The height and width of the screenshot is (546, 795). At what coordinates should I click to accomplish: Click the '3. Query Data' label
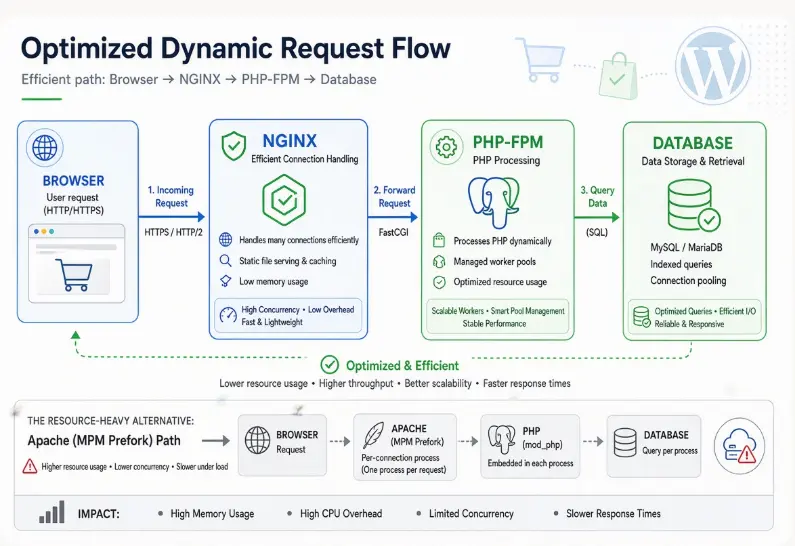pos(597,197)
